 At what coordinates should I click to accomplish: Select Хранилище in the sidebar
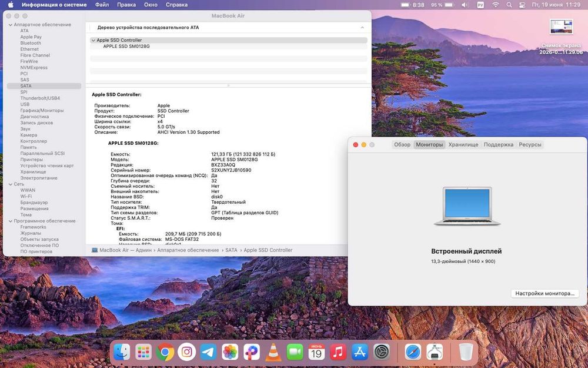[x=33, y=172]
